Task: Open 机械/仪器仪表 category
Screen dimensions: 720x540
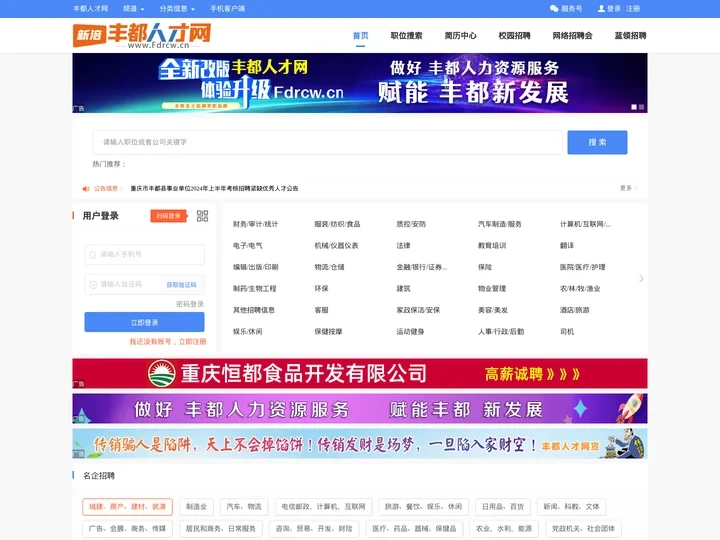Action: pyautogui.click(x=337, y=246)
